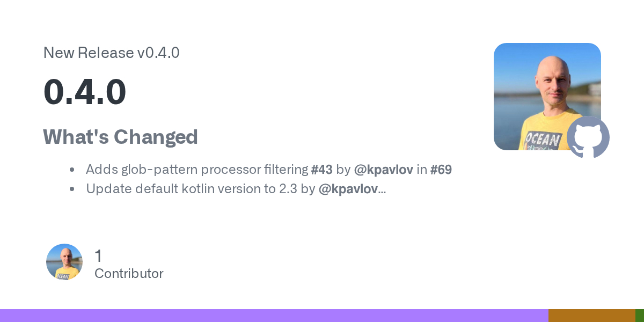Click the green language bar segment

tap(640, 316)
